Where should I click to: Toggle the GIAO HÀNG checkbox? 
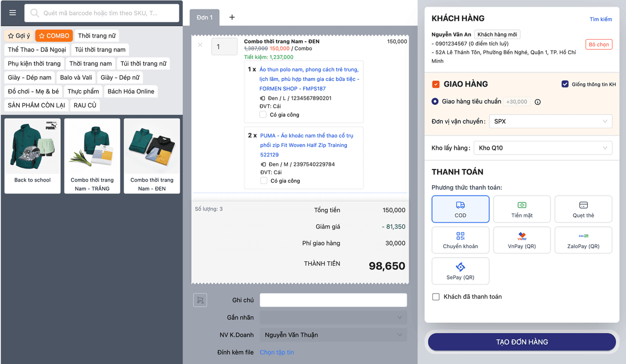(436, 84)
